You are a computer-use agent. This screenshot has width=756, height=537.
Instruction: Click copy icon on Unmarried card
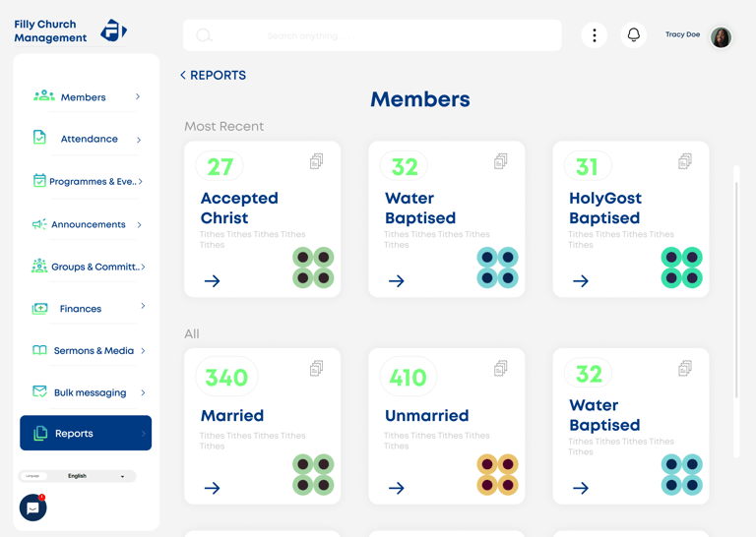(x=500, y=368)
